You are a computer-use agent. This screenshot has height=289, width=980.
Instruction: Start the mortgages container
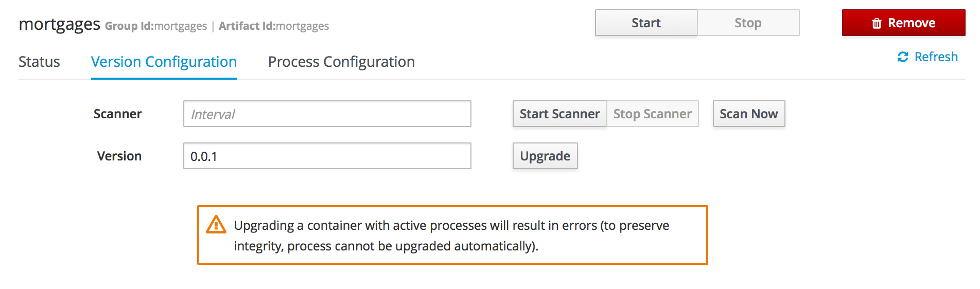pos(646,23)
